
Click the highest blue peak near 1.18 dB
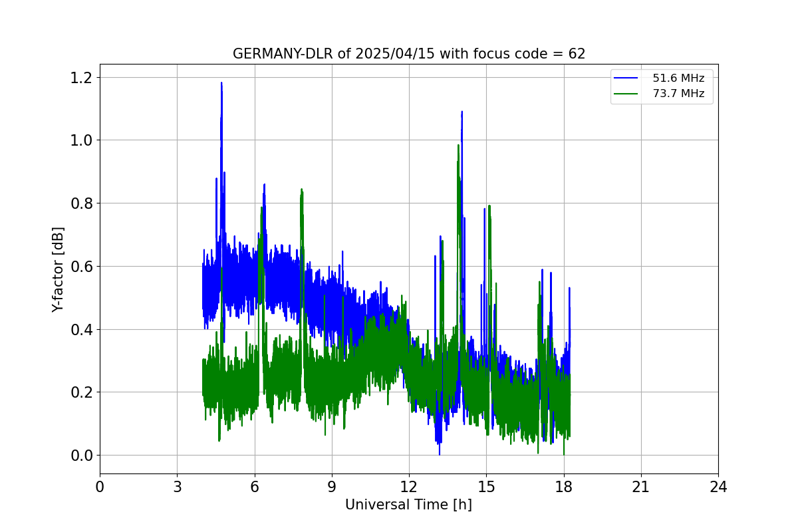pyautogui.click(x=221, y=84)
